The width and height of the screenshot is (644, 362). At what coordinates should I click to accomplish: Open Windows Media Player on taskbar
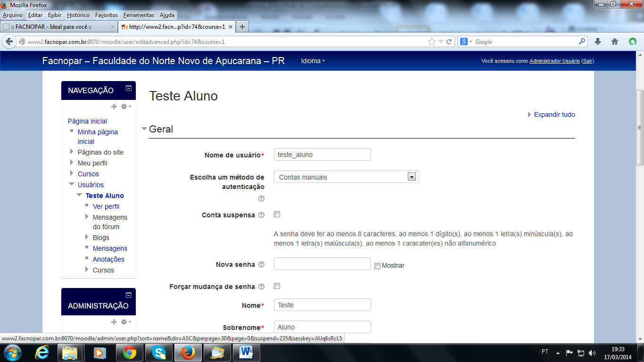tap(99, 353)
